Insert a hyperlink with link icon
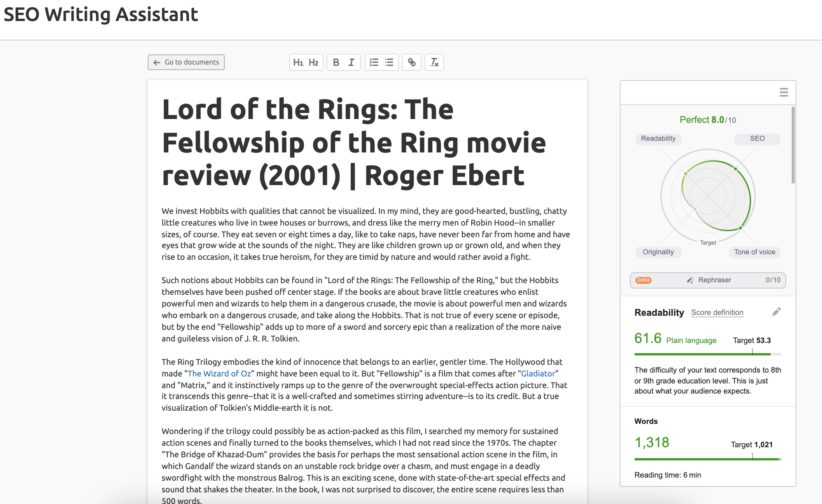 click(x=412, y=62)
